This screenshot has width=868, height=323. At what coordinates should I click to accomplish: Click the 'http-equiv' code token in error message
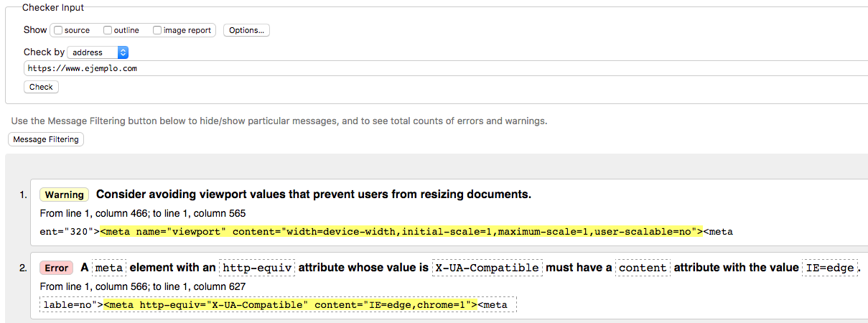pyautogui.click(x=256, y=268)
